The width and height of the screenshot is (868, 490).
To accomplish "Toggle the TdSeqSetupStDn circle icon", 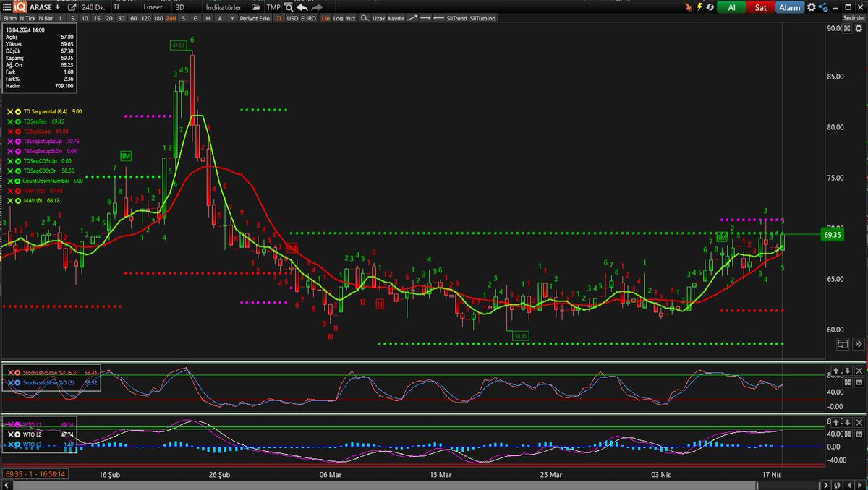I will [x=18, y=151].
